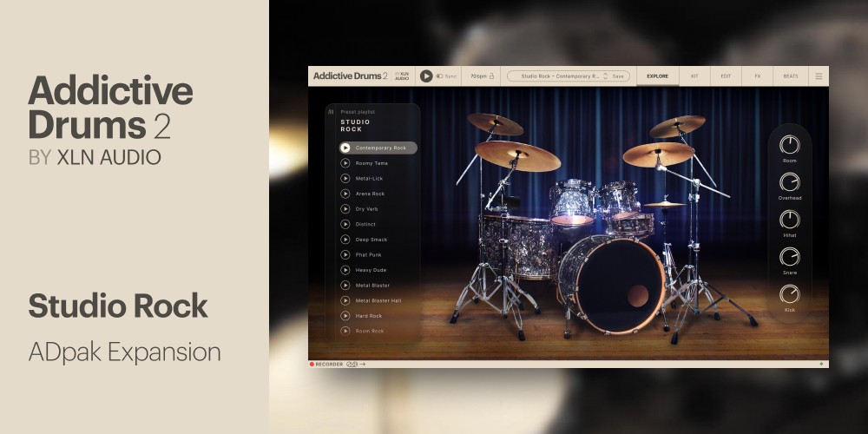Switch to the KIT tab
Screen dimensions: 868x434
pyautogui.click(x=694, y=76)
